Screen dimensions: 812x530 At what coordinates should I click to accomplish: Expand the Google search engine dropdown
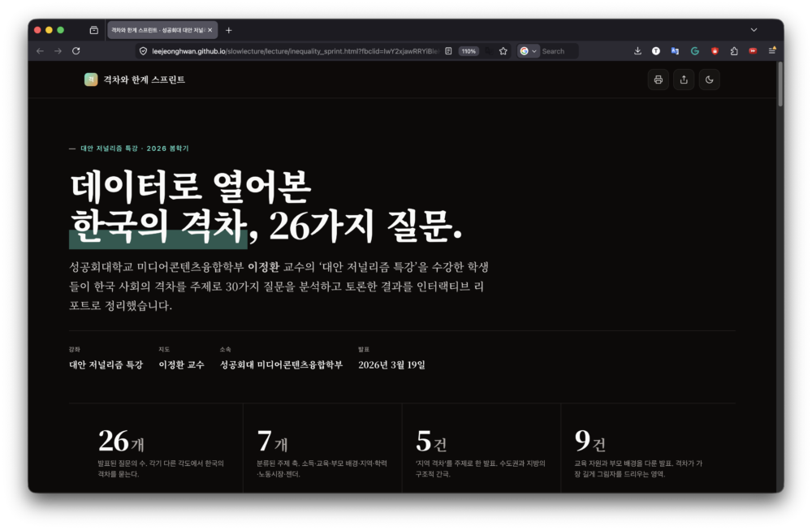click(529, 51)
